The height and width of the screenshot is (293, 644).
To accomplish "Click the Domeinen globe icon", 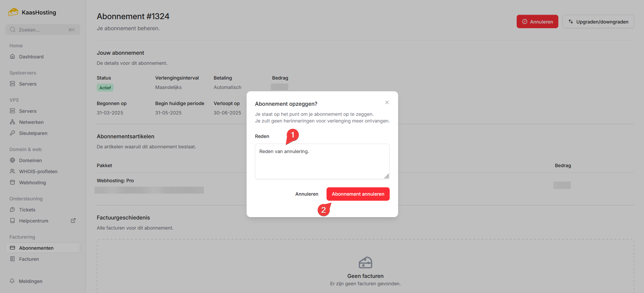I will [12, 160].
